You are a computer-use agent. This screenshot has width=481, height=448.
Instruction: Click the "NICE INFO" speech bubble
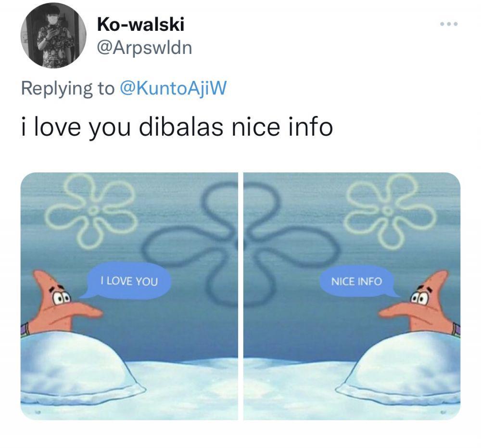coord(358,282)
